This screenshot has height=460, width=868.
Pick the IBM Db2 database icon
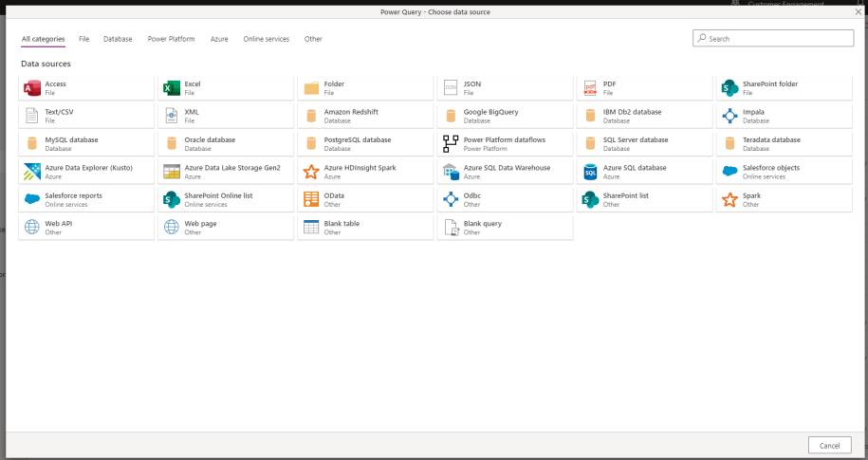tap(590, 116)
